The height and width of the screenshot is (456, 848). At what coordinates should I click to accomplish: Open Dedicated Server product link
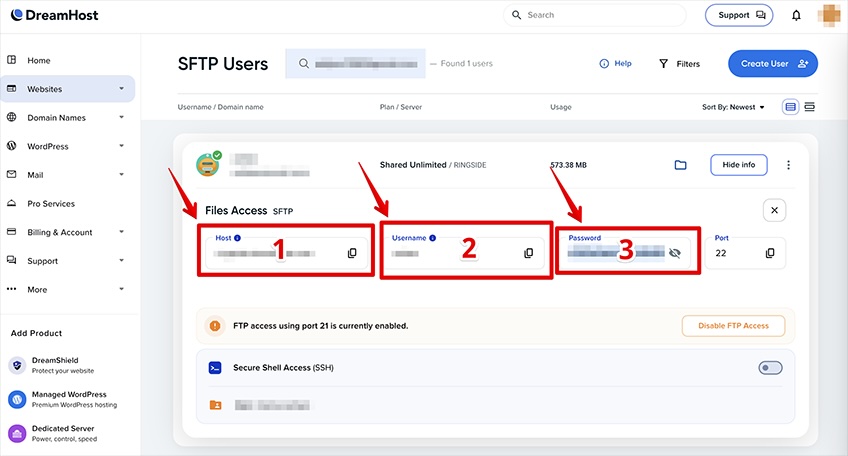(64, 433)
